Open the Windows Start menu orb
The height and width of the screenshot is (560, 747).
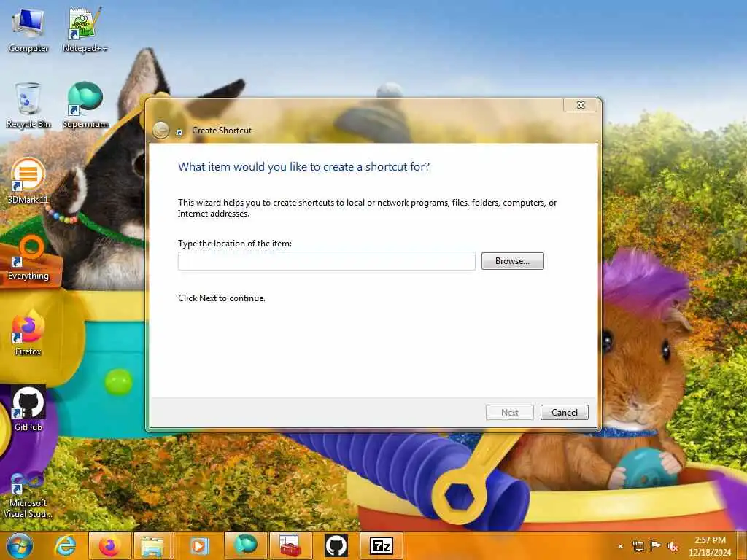click(x=20, y=545)
